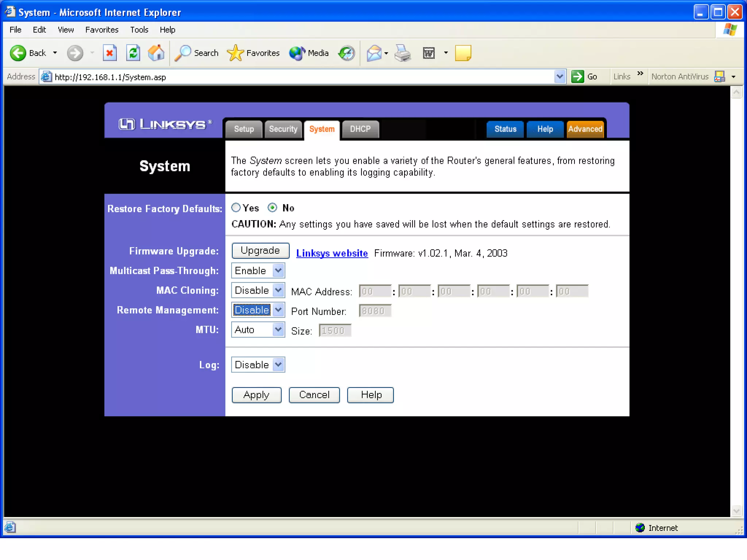Screen dimensions: 747x560
Task: Open the Search magnifier toolbar icon
Action: coord(183,53)
